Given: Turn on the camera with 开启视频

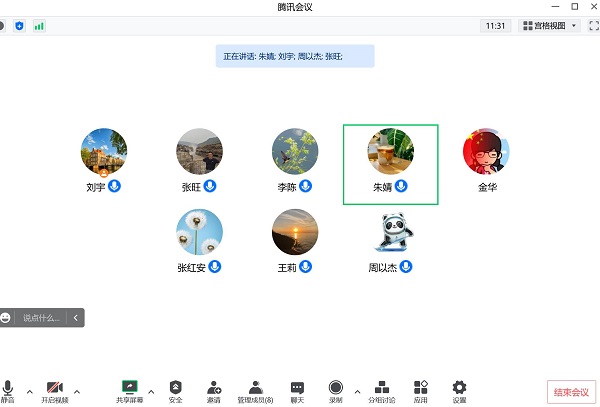Looking at the screenshot, I should [55, 389].
